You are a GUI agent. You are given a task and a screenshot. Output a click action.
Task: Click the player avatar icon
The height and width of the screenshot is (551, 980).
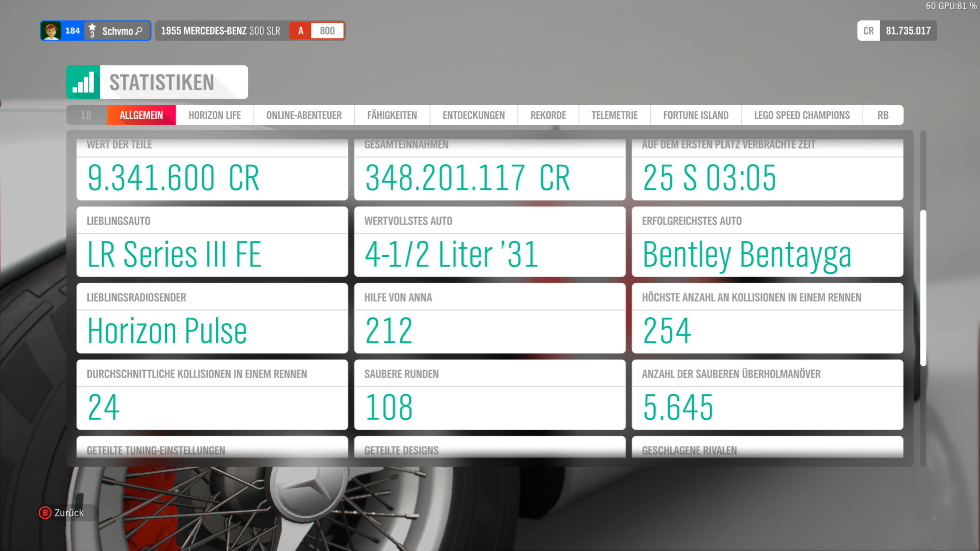click(51, 31)
